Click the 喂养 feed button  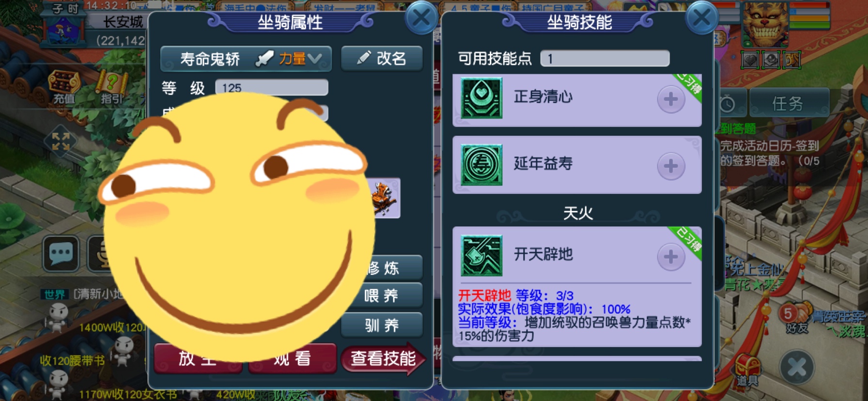click(x=382, y=295)
